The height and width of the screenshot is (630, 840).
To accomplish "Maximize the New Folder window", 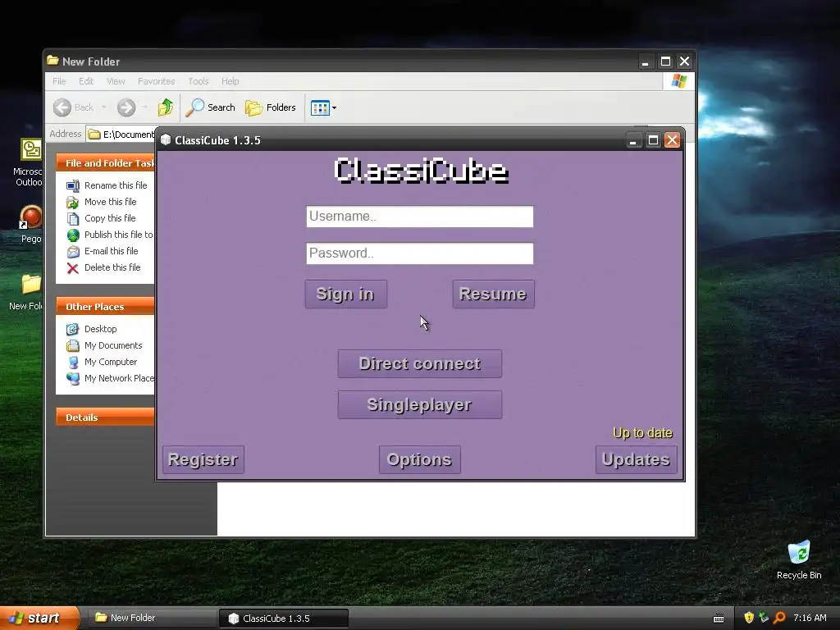I will pos(664,62).
